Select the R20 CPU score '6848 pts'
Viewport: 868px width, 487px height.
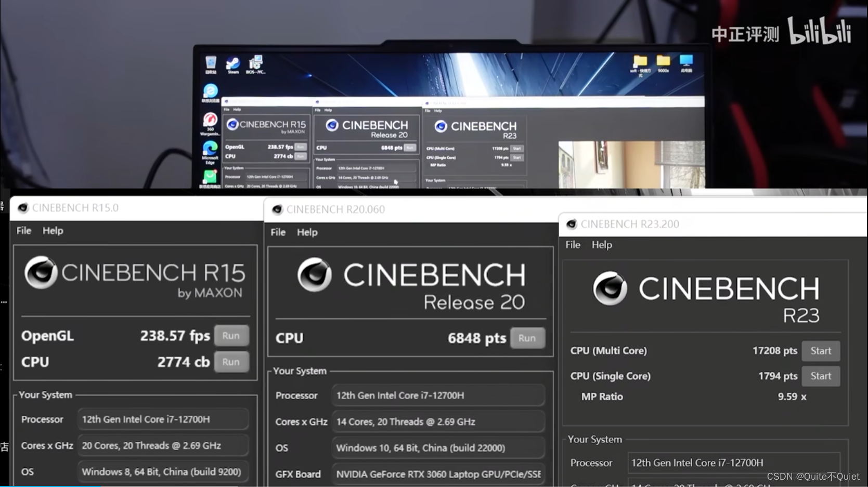coord(477,338)
